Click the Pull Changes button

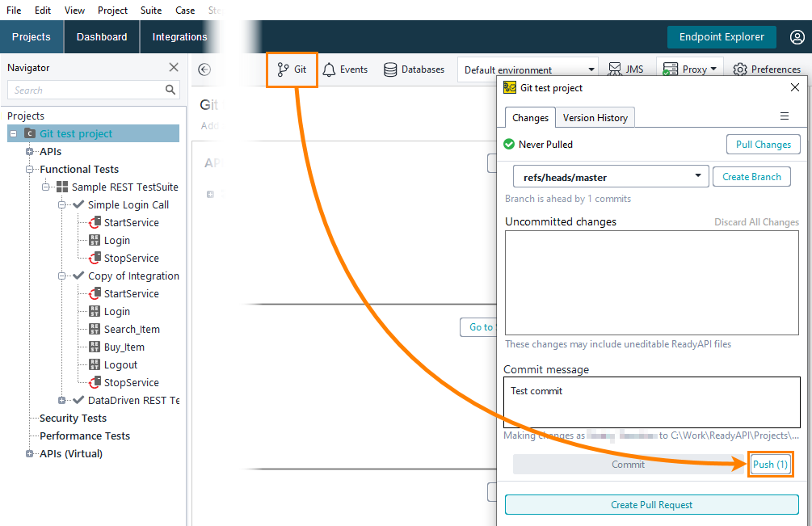[x=763, y=144]
